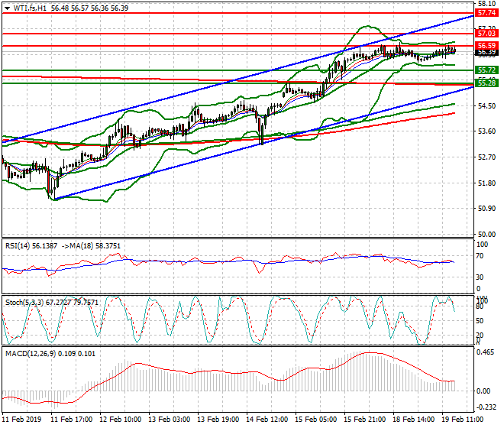Select the red 57.74 resistance price label
The image size is (504, 428).
pos(486,13)
